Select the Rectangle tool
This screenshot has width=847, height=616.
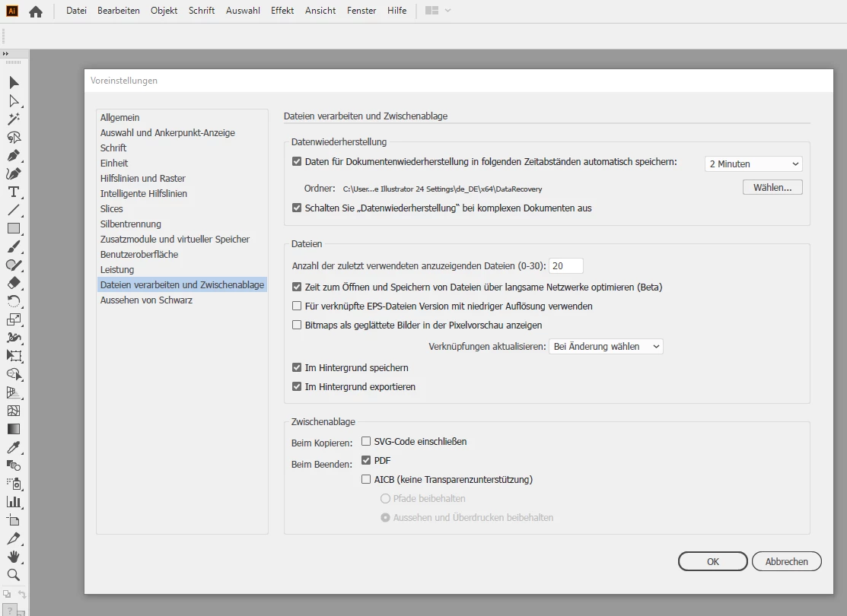pos(14,229)
